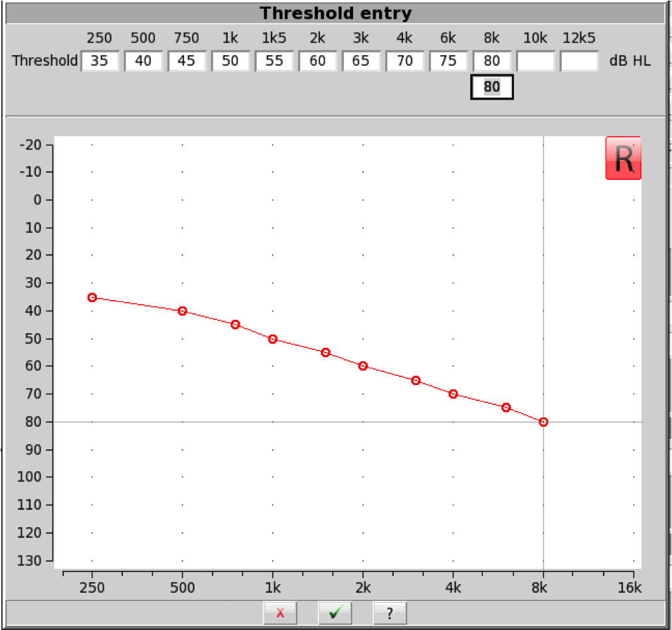Click the '1k5' column header

click(274, 38)
